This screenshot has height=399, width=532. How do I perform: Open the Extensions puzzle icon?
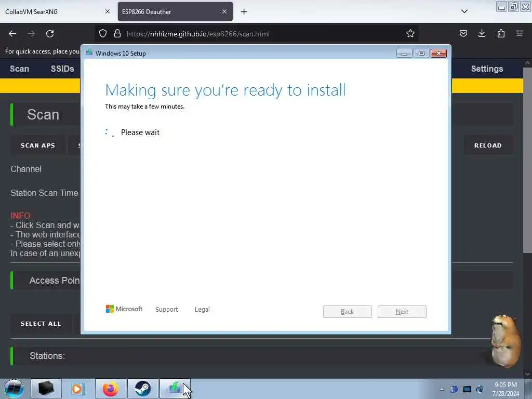click(501, 33)
